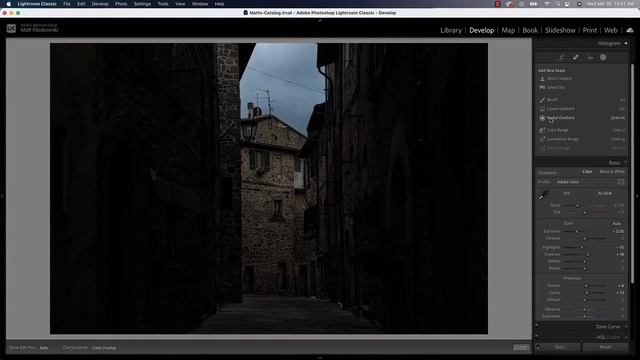
Task: Click the Select Subject mask icon
Action: (x=542, y=78)
